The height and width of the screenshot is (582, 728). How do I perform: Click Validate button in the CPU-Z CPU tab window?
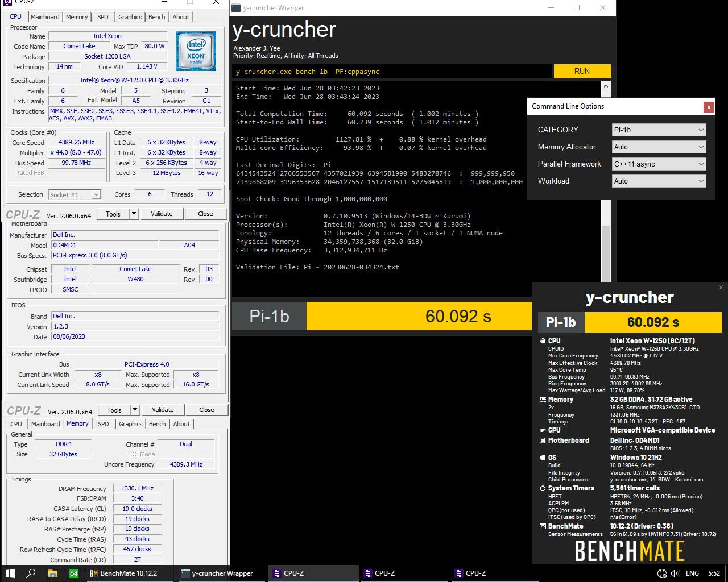pos(162,214)
